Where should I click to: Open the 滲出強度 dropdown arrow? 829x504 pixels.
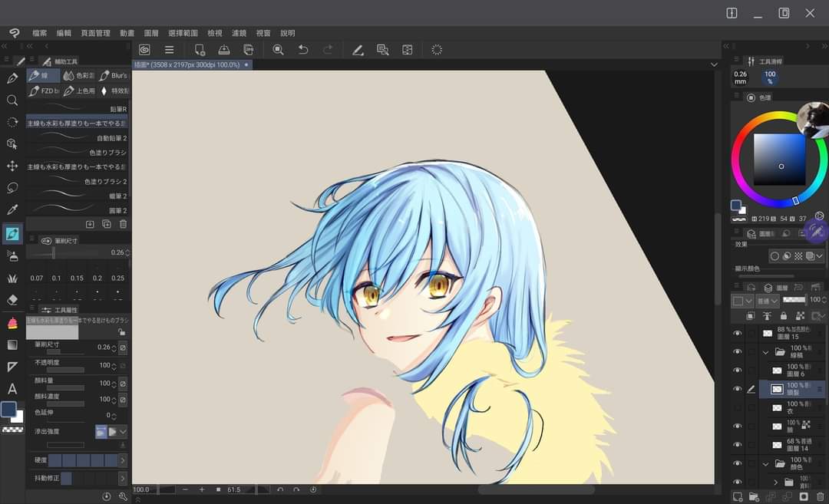click(123, 432)
